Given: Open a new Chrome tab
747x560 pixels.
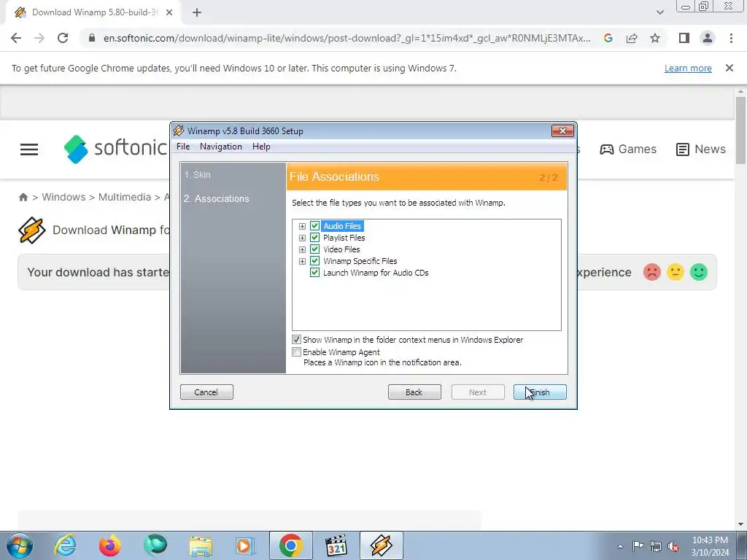Looking at the screenshot, I should click(x=197, y=13).
